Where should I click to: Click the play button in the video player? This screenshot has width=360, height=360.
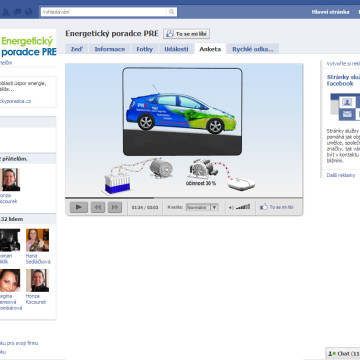(x=79, y=207)
